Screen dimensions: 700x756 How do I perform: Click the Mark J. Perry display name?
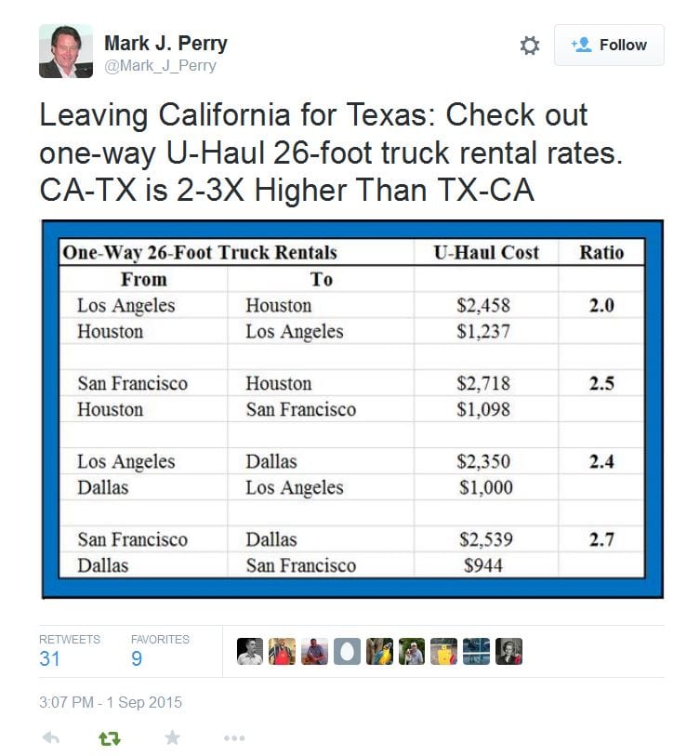point(165,44)
